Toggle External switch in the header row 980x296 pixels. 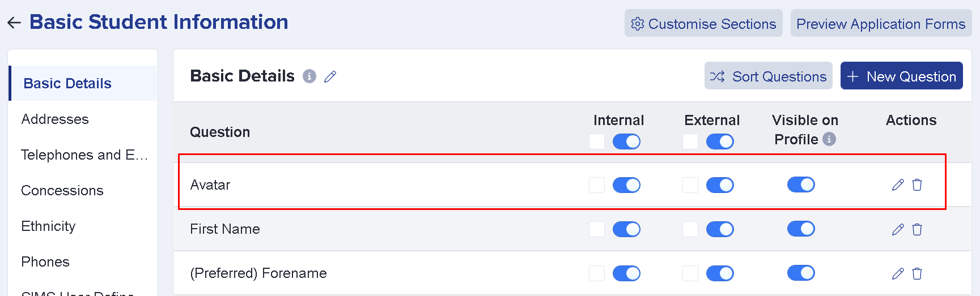click(720, 141)
